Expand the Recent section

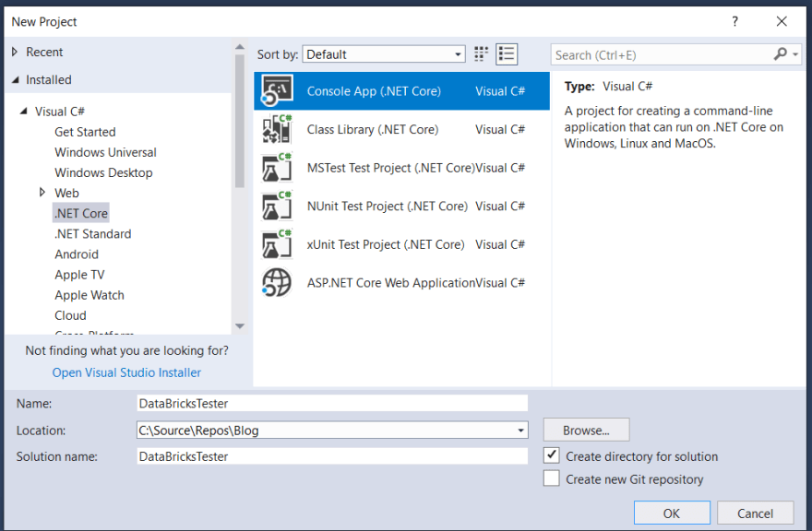15,52
